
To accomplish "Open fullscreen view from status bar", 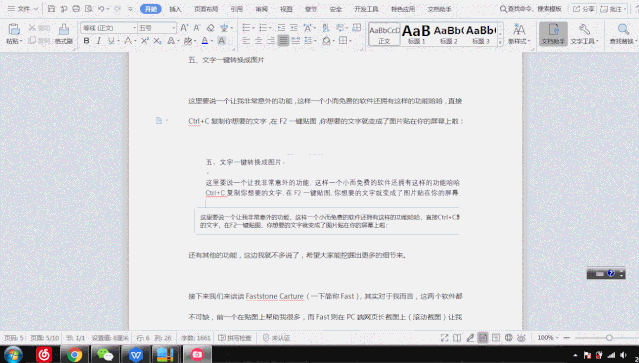I will pos(445,338).
